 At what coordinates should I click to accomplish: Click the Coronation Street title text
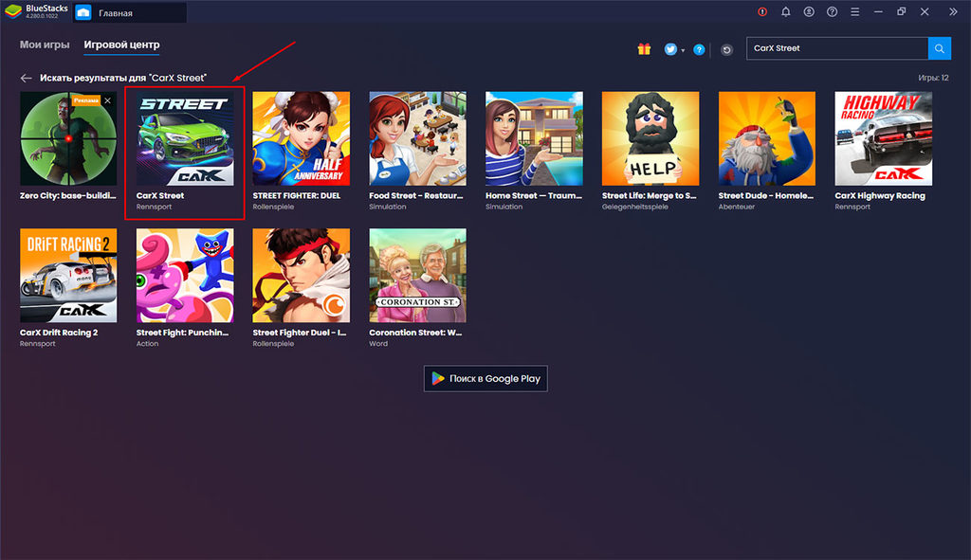(415, 333)
